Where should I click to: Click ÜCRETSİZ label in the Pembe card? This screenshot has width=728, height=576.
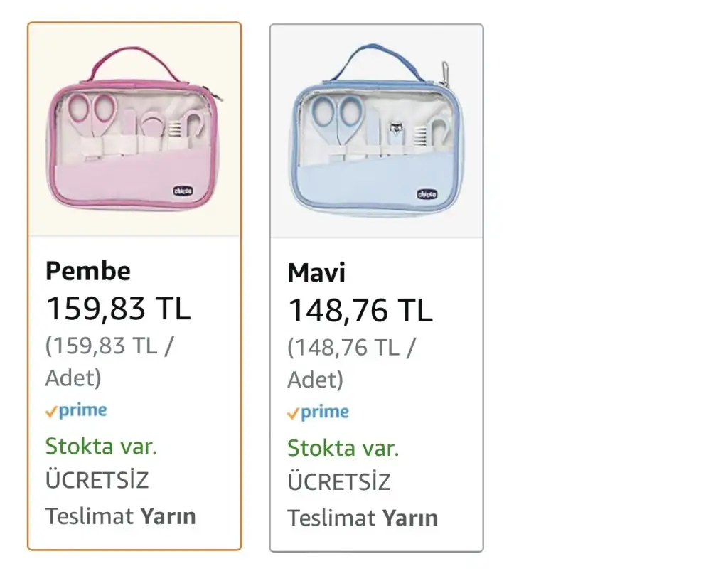pos(97,480)
